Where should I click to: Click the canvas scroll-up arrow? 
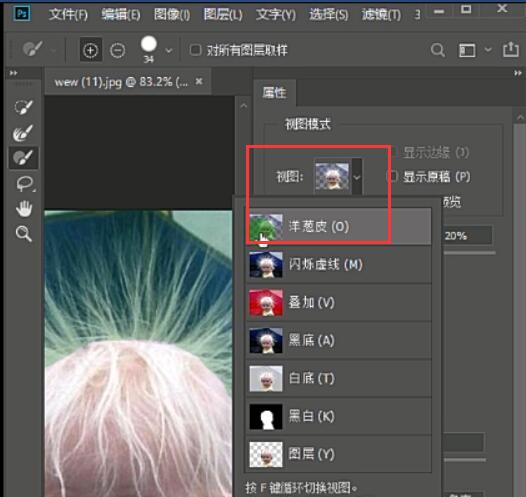click(x=244, y=106)
